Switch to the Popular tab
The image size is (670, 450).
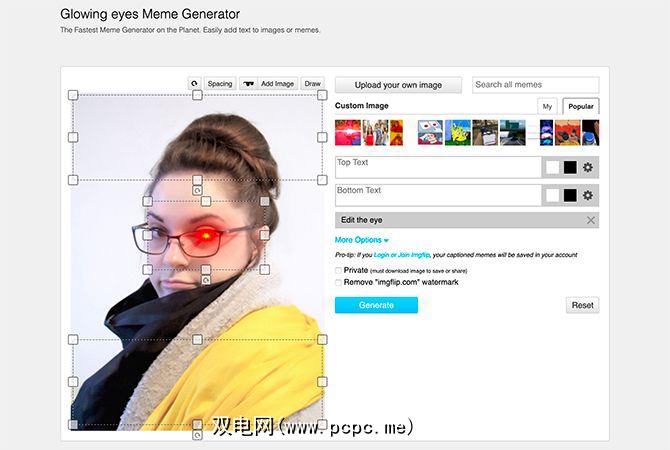(x=581, y=106)
